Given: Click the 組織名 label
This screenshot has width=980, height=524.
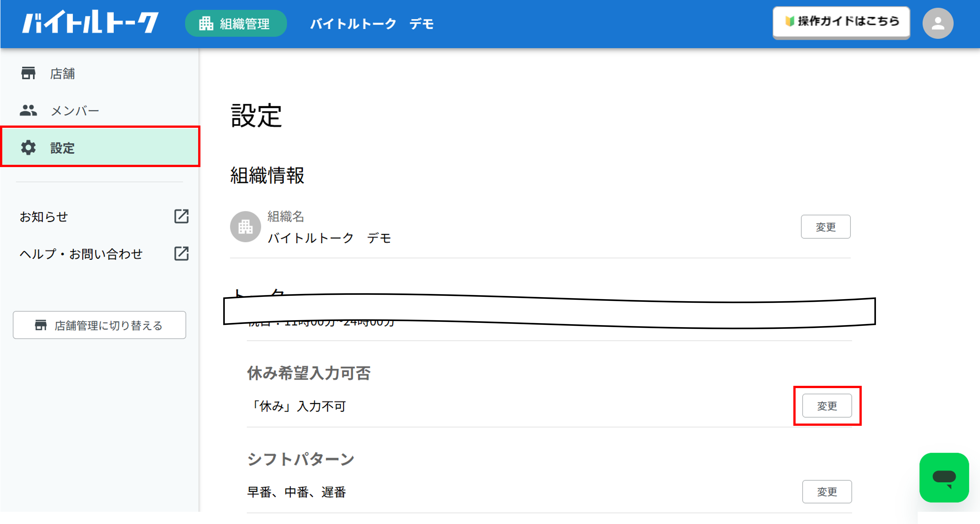Looking at the screenshot, I should tap(286, 216).
